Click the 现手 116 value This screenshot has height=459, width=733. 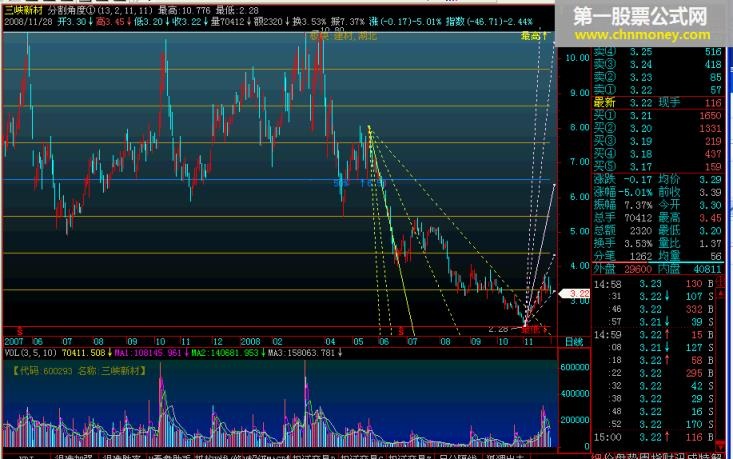coord(713,102)
